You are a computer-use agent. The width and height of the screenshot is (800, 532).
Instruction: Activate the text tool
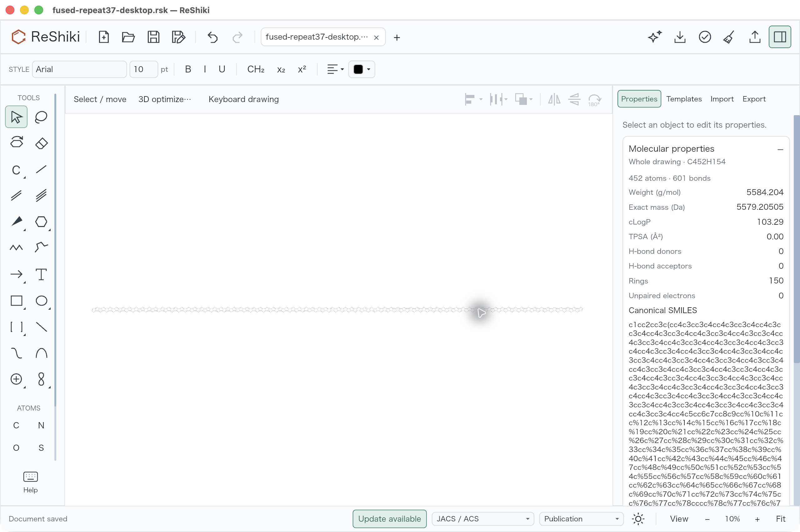pyautogui.click(x=41, y=274)
